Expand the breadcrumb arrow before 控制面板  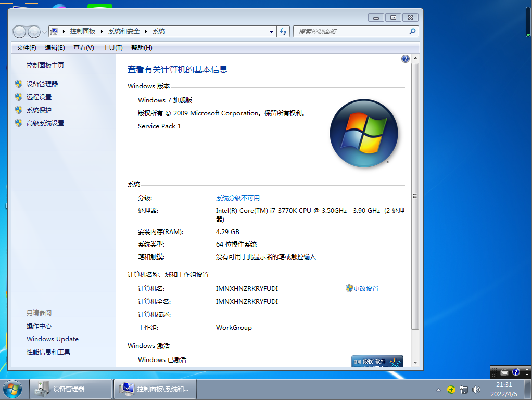point(64,32)
